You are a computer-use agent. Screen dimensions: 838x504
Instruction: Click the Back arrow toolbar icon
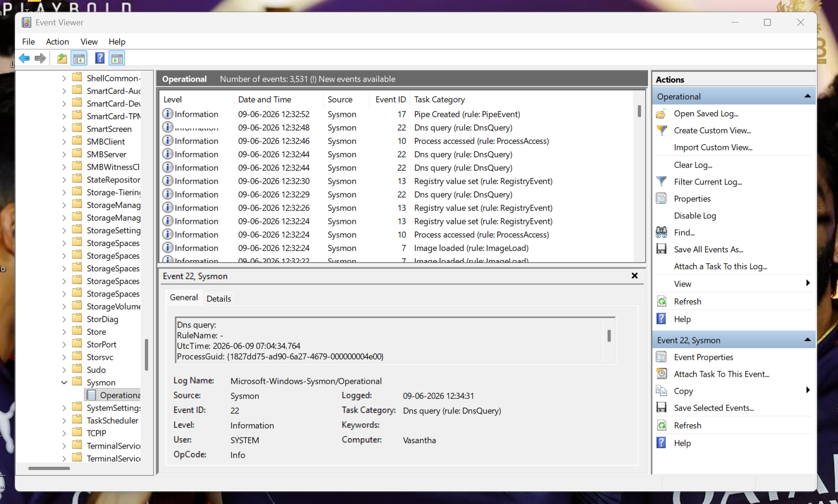pos(24,58)
